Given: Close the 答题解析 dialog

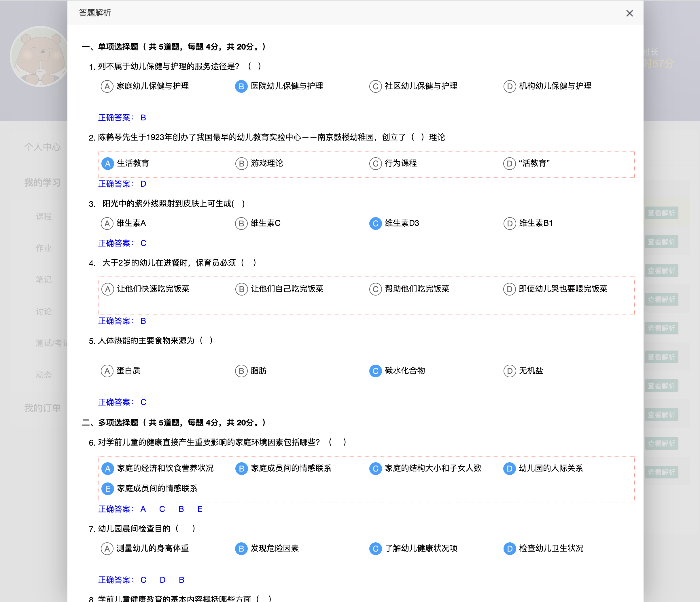Looking at the screenshot, I should 629,13.
